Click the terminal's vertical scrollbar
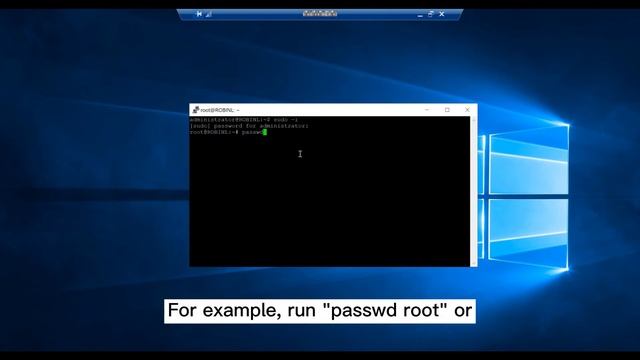The width and height of the screenshot is (640, 360). 473,191
